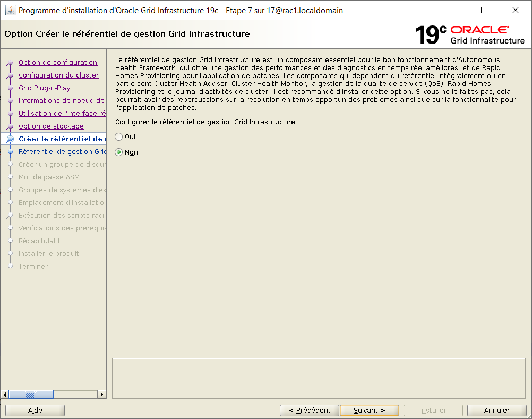Select the Non radio button
This screenshot has width=532, height=419.
click(118, 152)
